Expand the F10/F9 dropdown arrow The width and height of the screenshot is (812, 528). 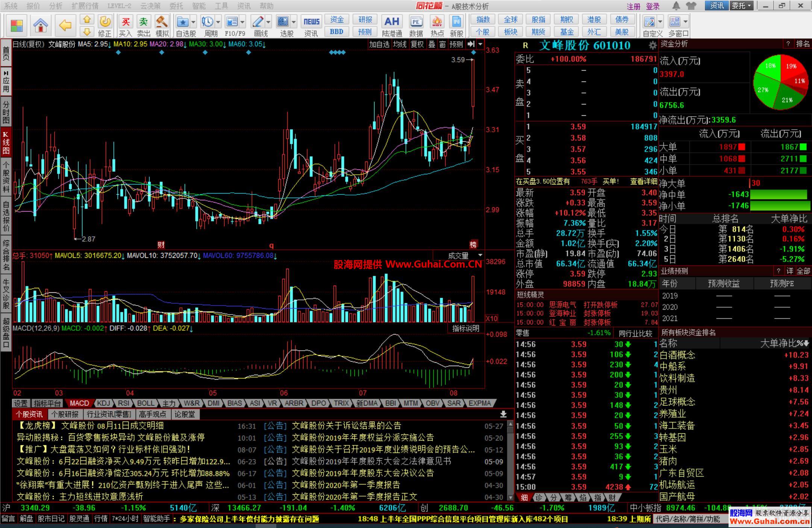coord(242,21)
